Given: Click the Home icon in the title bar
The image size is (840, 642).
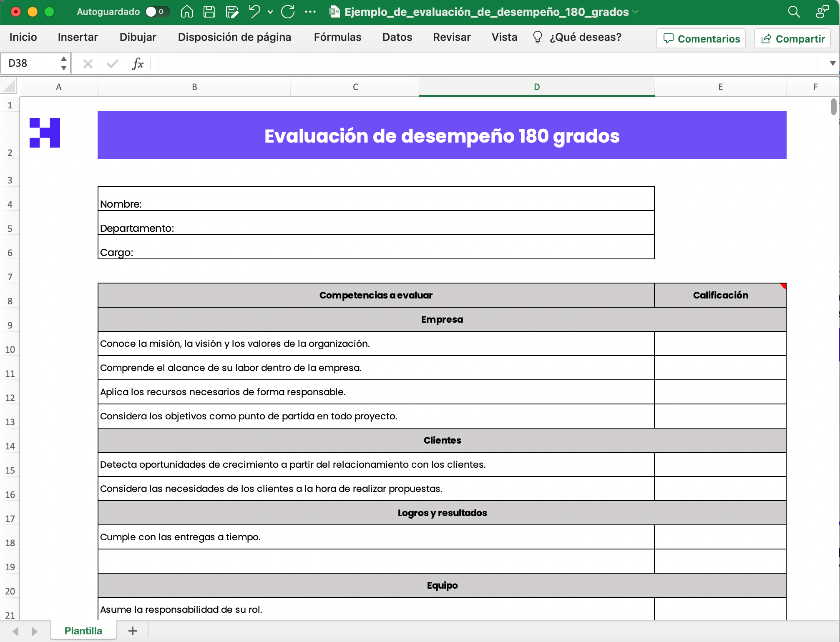Looking at the screenshot, I should [x=186, y=12].
